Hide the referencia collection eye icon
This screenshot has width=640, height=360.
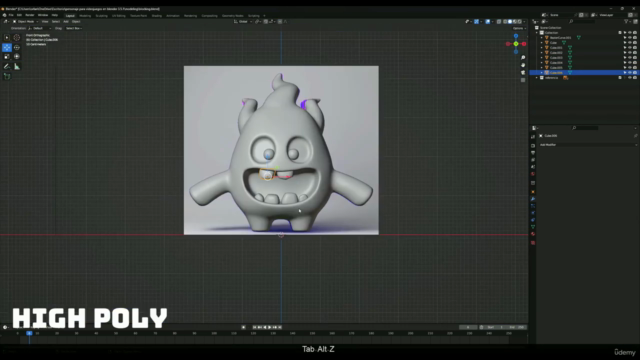[x=630, y=78]
